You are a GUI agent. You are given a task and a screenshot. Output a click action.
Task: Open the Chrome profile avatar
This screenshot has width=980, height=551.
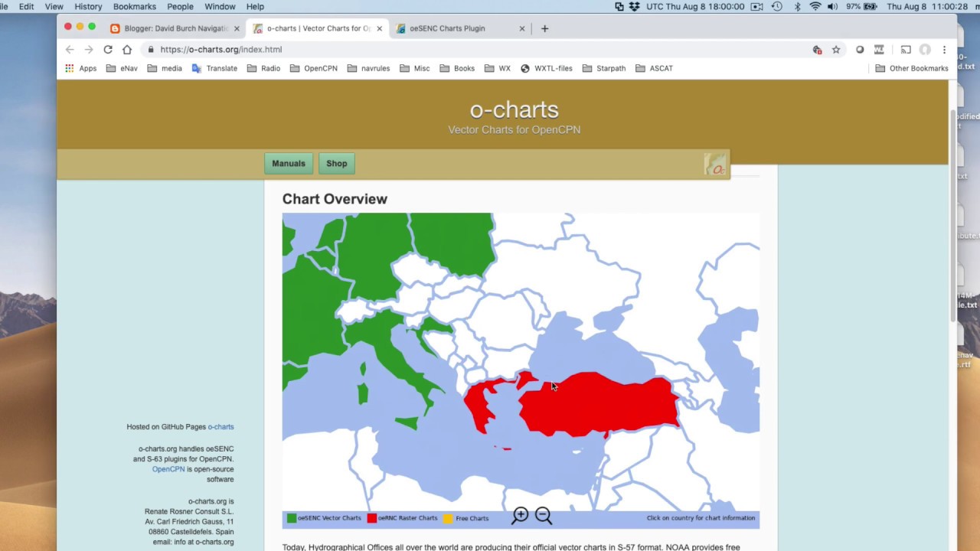[925, 50]
